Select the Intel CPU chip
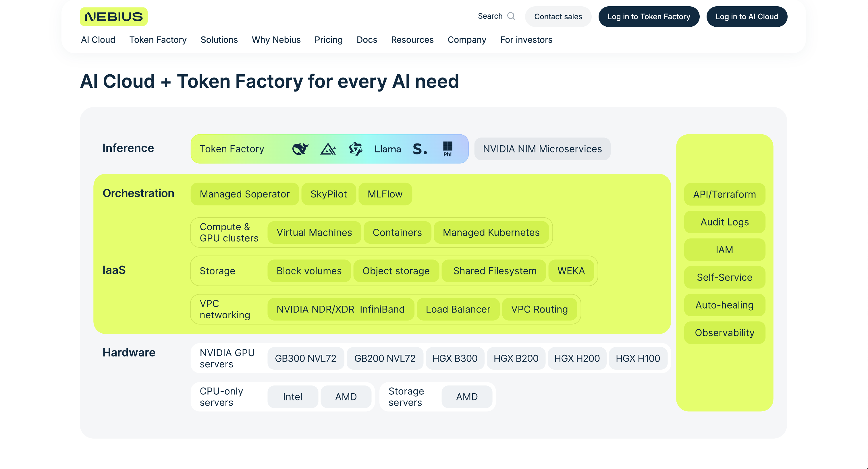The image size is (868, 469). [292, 397]
